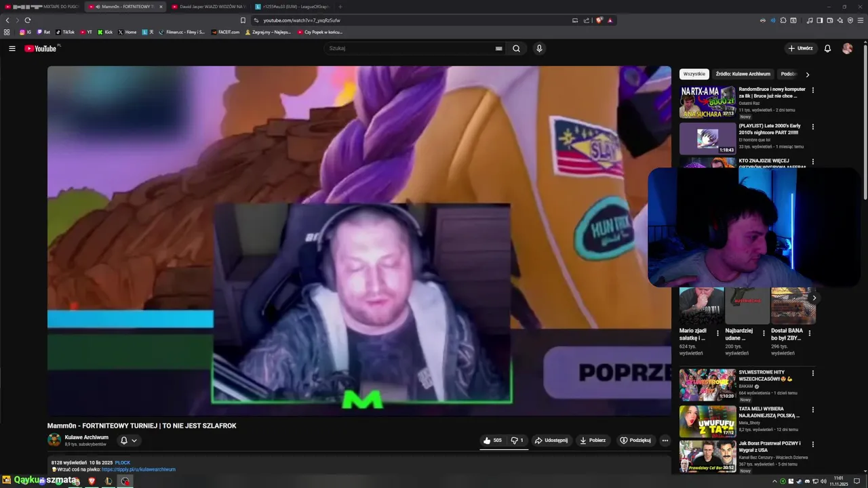Open Kulawe Archiwum channel avatar

pos(54,440)
